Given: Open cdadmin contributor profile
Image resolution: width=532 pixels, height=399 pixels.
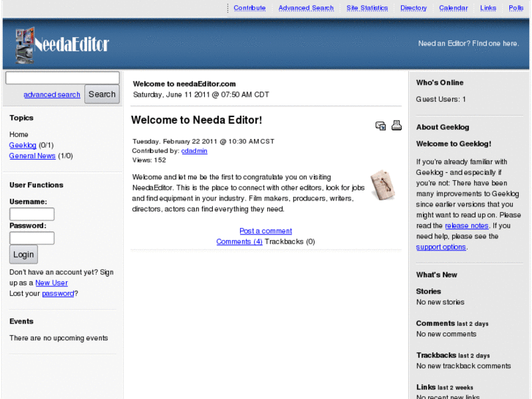Looking at the screenshot, I should [194, 151].
